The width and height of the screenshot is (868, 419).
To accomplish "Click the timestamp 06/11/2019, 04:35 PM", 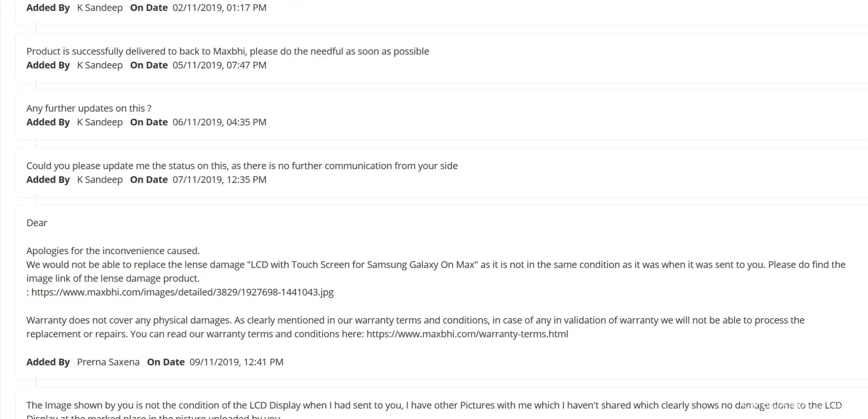I will pyautogui.click(x=219, y=122).
